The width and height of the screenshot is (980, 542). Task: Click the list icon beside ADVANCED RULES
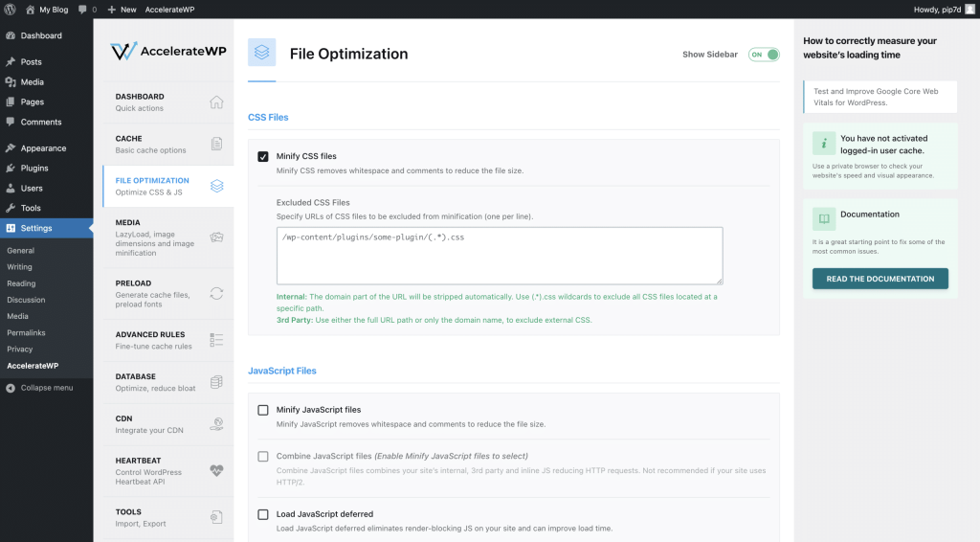(216, 340)
